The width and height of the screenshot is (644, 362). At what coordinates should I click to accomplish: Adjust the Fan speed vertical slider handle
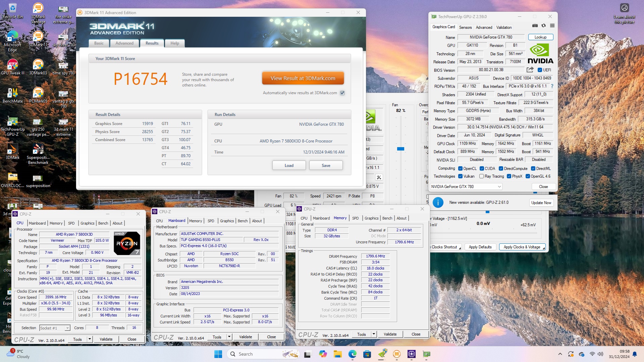coord(400,149)
